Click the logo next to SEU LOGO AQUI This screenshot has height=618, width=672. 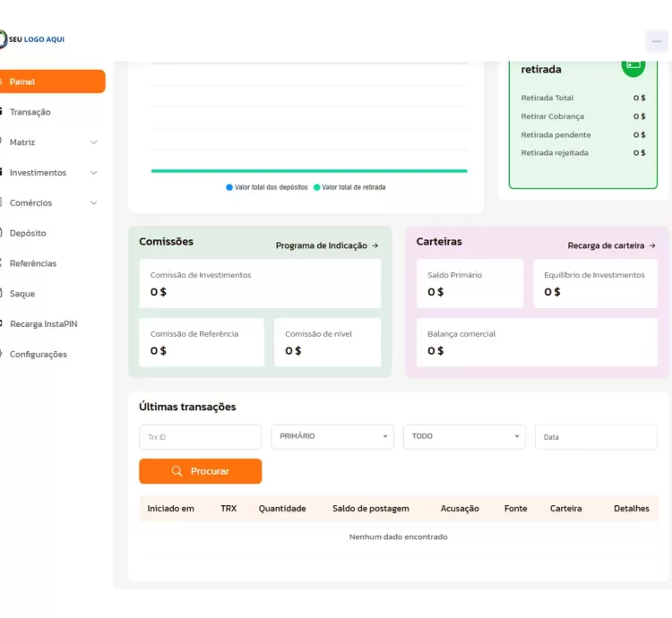[3, 39]
